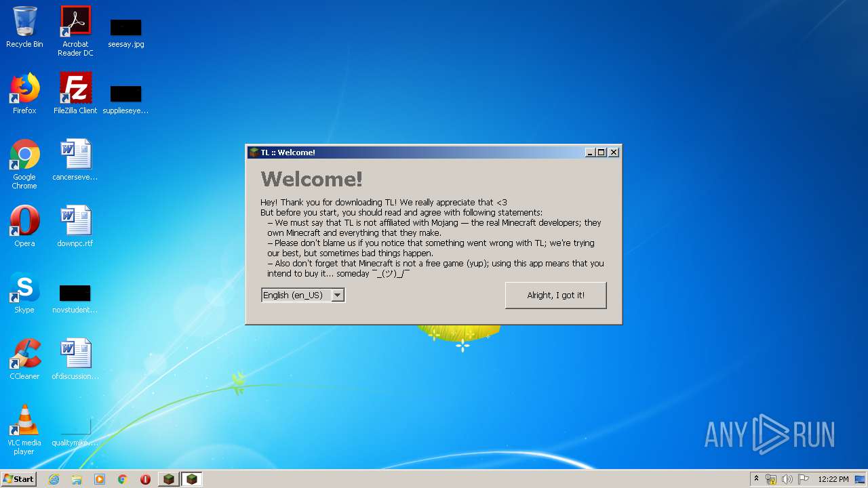Select the novstudent file icon
Viewport: 868px width, 488px height.
click(75, 298)
